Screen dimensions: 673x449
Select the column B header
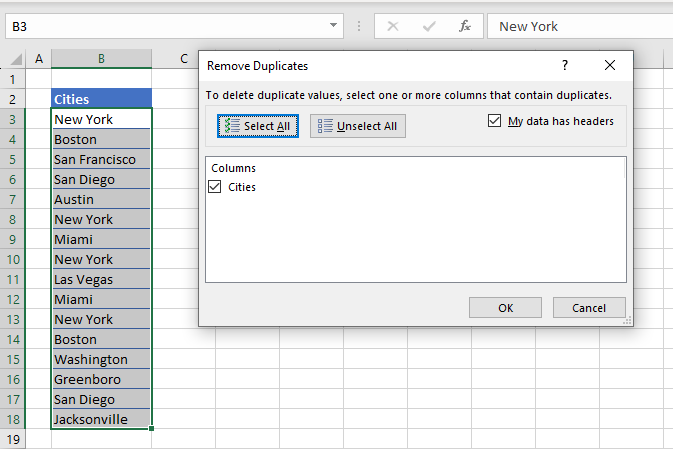pos(101,59)
